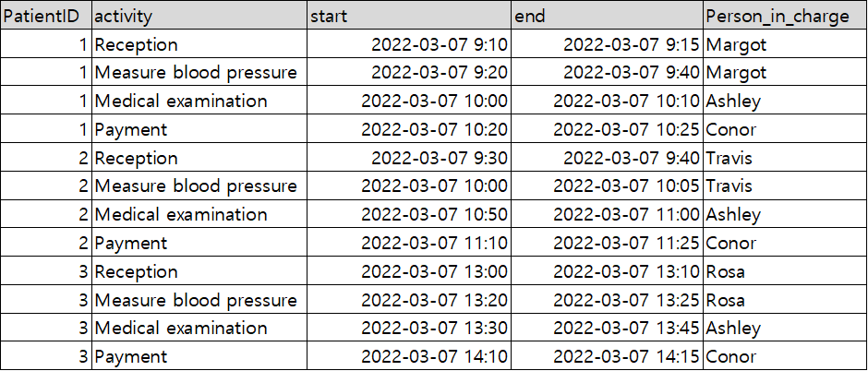Select Rosa in Patient 3's Reception row
The height and width of the screenshot is (371, 868).
click(x=725, y=271)
